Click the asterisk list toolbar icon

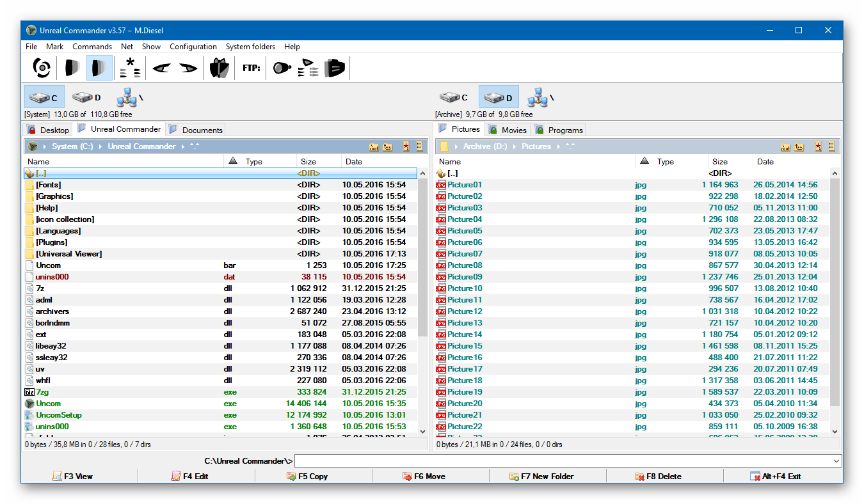[x=130, y=67]
